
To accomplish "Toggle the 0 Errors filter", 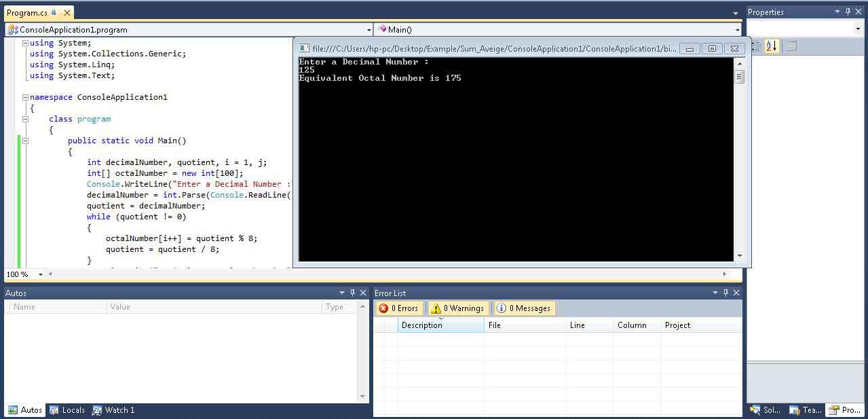I will [x=399, y=308].
